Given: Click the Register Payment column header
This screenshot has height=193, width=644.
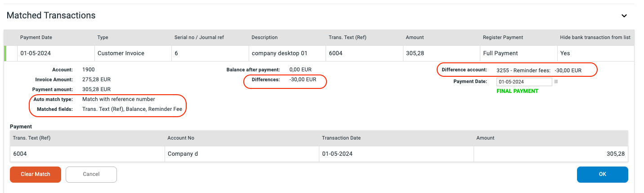Looking at the screenshot, I should [x=503, y=37].
